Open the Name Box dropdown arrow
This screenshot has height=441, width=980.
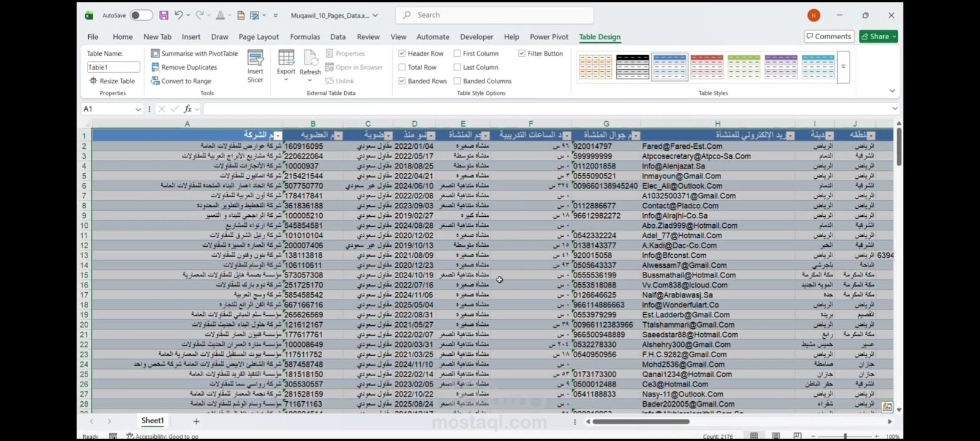138,109
